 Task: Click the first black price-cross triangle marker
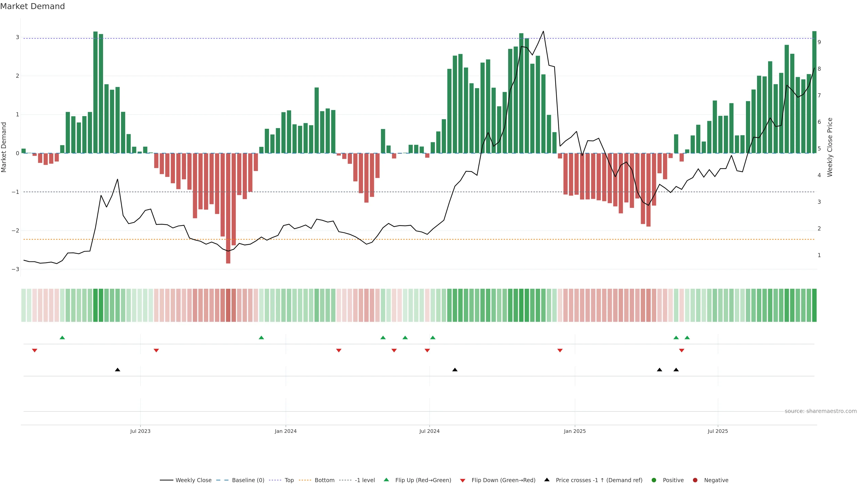pyautogui.click(x=117, y=370)
